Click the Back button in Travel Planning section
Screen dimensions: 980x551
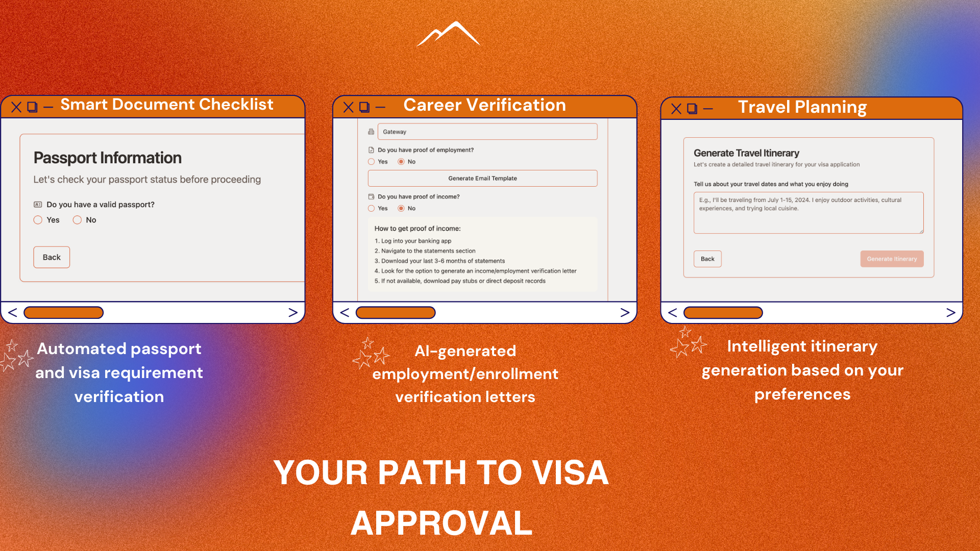click(x=708, y=258)
